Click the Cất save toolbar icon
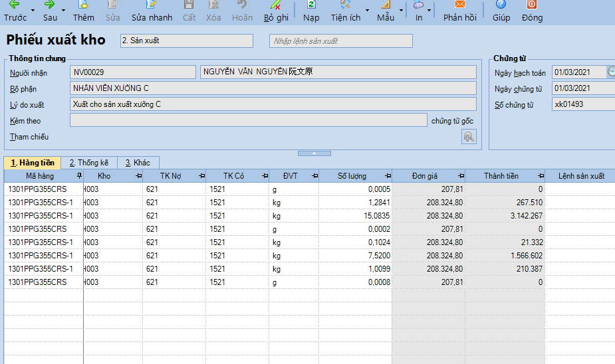This screenshot has height=364, width=615. (x=189, y=11)
